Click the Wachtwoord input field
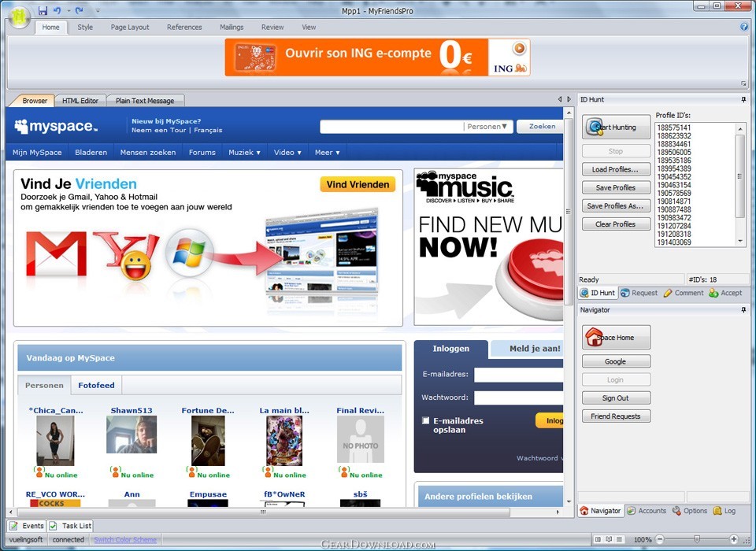 point(518,398)
